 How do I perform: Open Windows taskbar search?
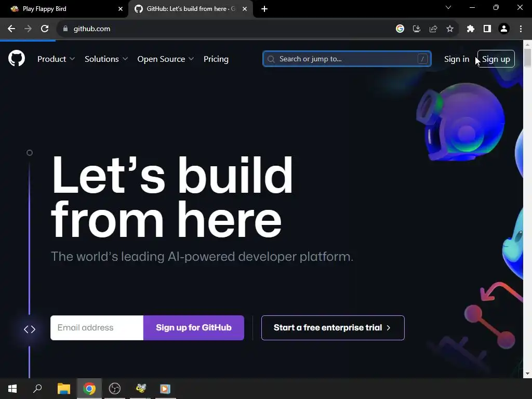pyautogui.click(x=37, y=389)
